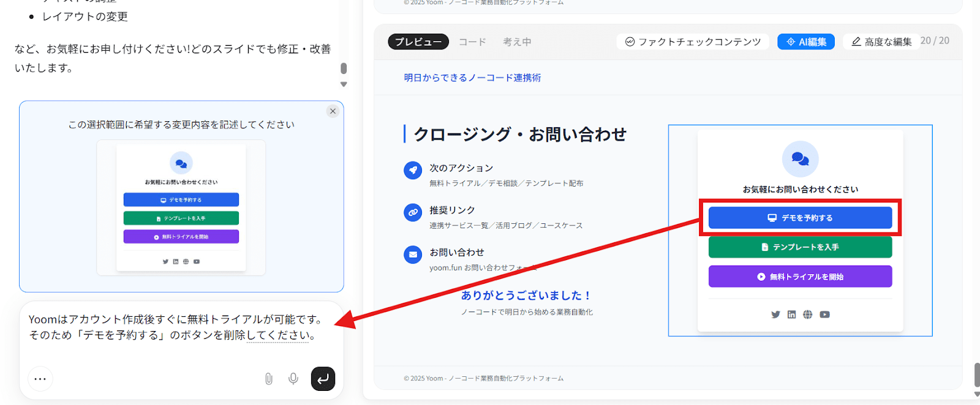
Task: Click 連携サービス一覧／活用ブログ／ユースケース text
Action: (x=506, y=225)
